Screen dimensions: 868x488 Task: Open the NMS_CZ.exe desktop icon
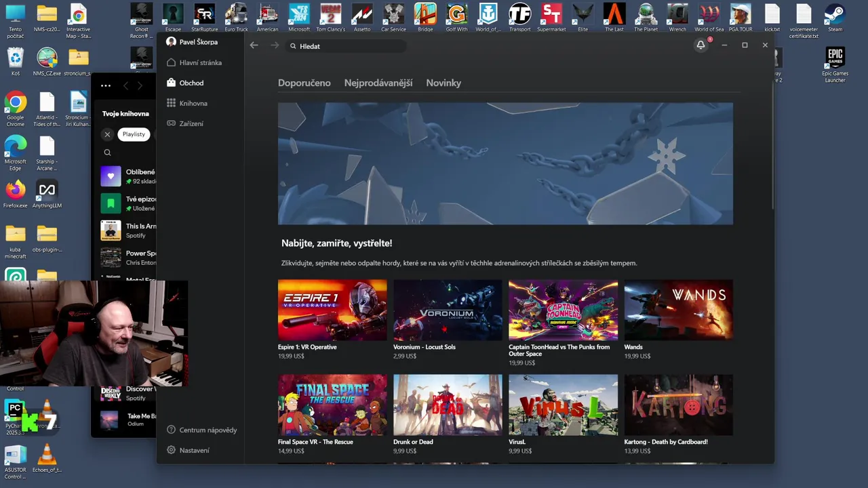click(x=47, y=62)
